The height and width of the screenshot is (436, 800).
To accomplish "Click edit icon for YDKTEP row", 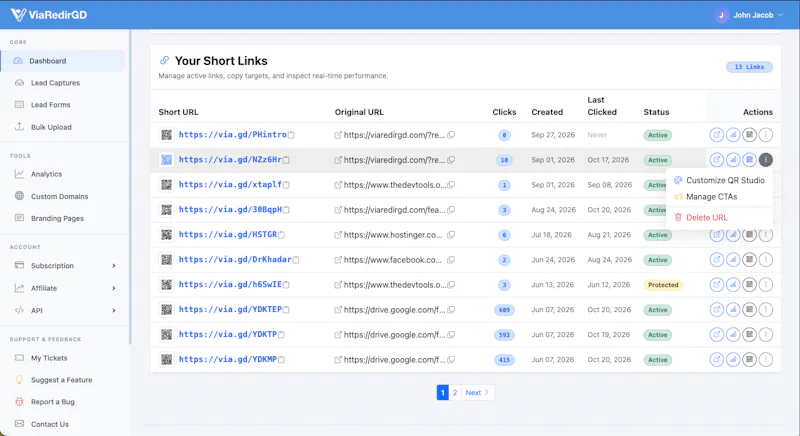I will tap(716, 310).
